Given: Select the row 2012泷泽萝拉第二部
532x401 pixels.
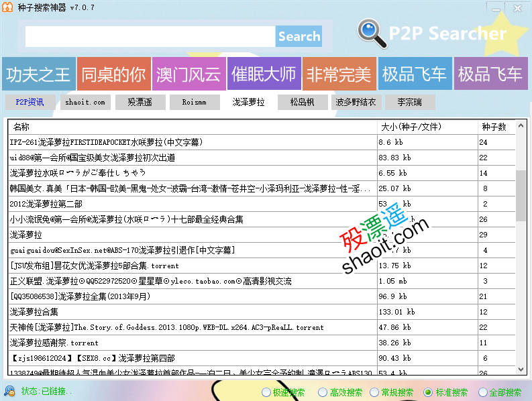Looking at the screenshot, I should [262, 204].
